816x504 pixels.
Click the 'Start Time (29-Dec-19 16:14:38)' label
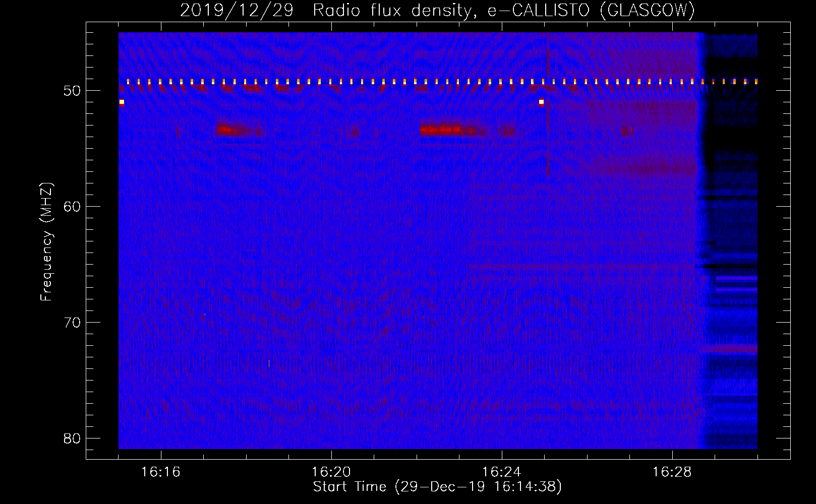pos(437,487)
